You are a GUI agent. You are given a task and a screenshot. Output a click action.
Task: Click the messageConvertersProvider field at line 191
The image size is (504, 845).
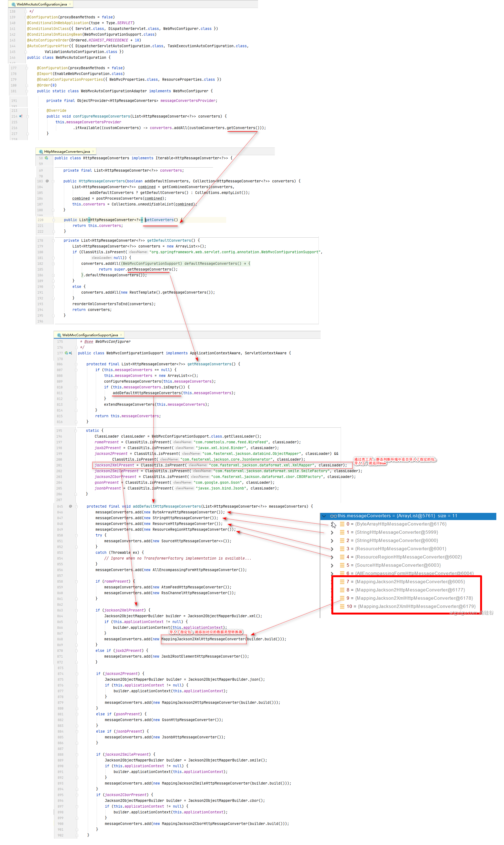[188, 101]
